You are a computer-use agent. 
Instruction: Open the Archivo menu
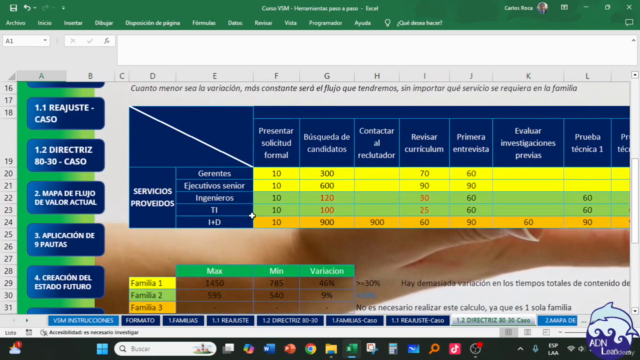[16, 23]
